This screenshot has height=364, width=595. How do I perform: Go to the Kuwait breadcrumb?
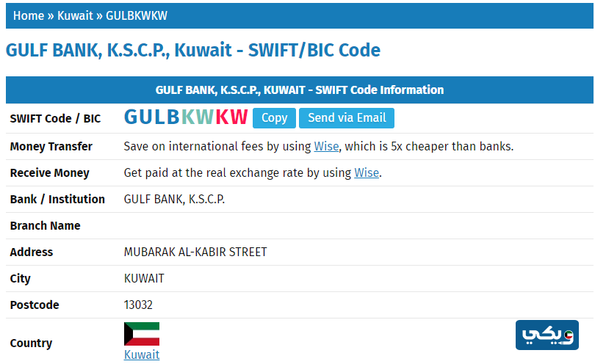(75, 15)
